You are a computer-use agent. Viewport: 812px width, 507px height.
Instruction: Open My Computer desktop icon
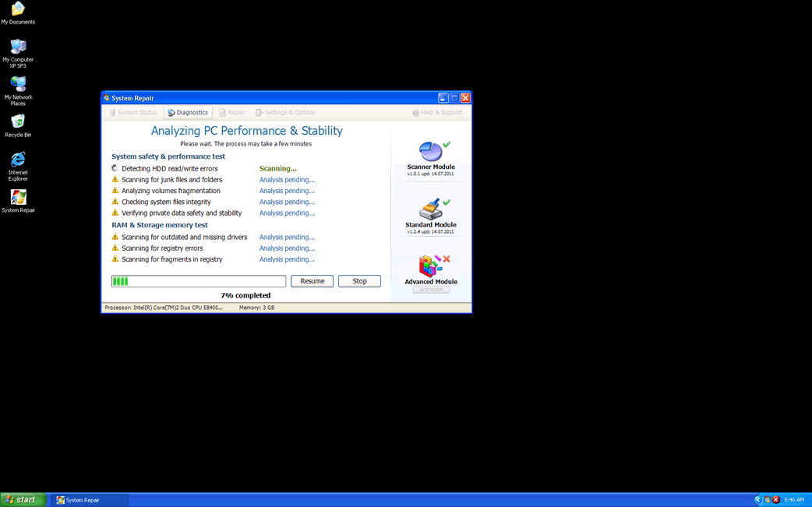coord(18,47)
